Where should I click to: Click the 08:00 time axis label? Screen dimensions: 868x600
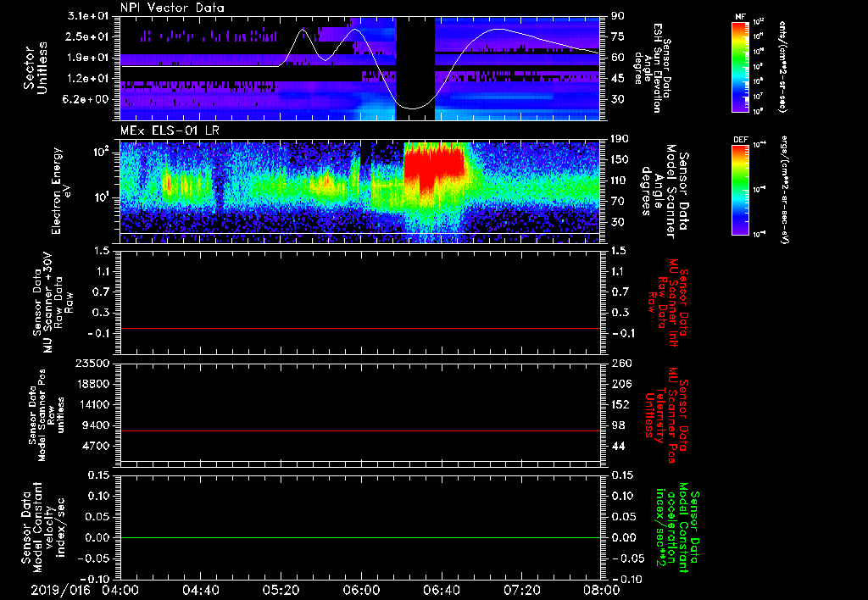[602, 590]
